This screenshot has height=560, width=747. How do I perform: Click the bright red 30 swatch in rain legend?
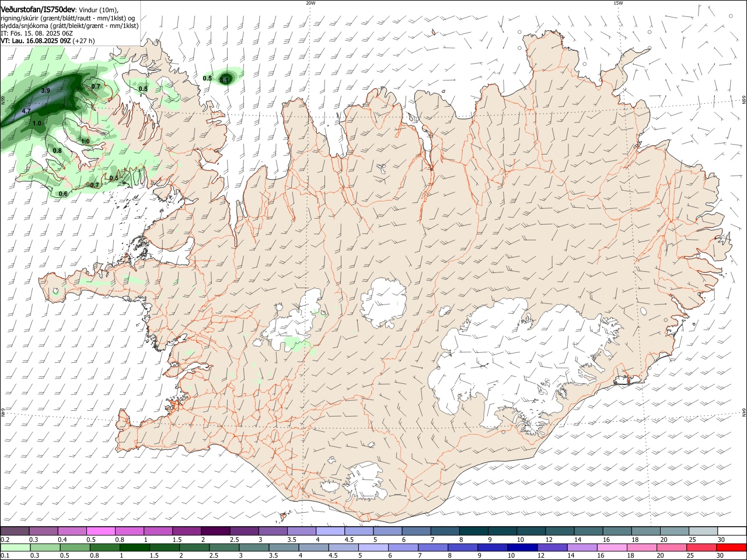pyautogui.click(x=731, y=548)
